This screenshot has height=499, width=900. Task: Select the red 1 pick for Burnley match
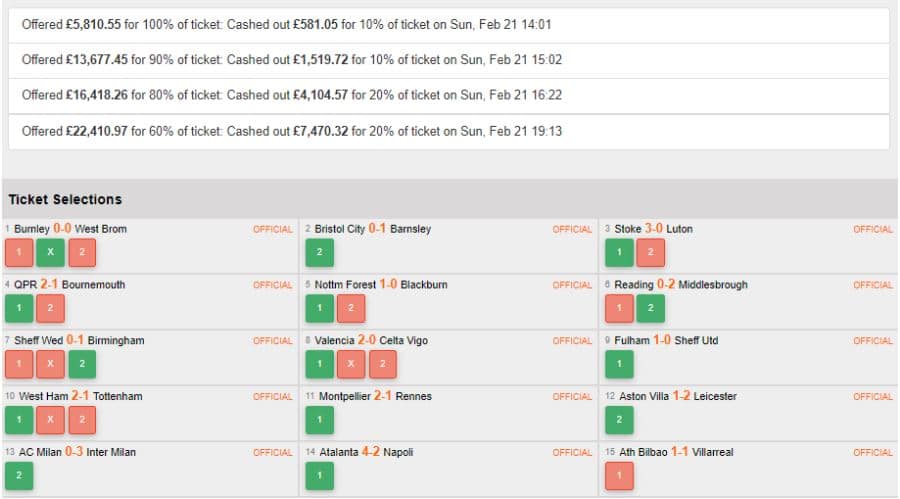pos(19,253)
